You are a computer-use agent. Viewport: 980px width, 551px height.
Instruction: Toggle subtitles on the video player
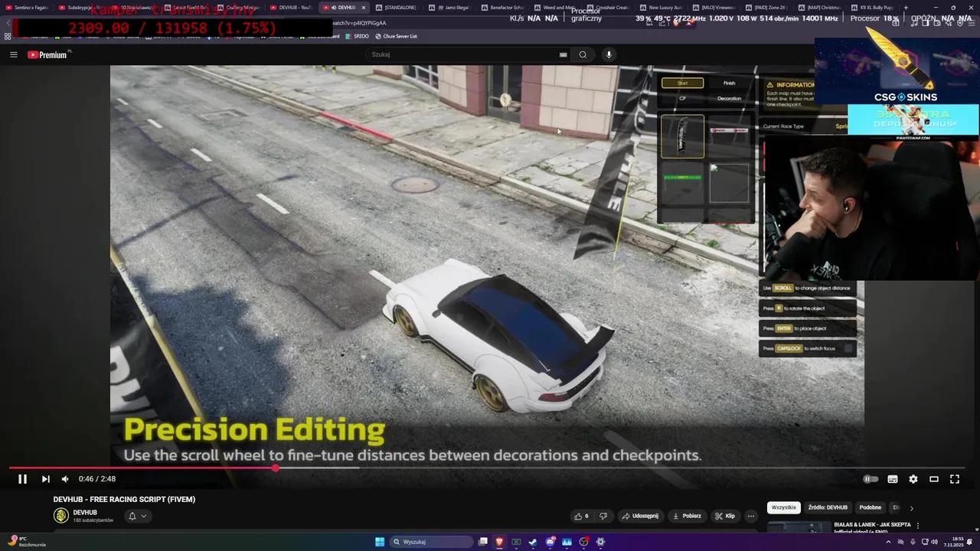tap(893, 479)
